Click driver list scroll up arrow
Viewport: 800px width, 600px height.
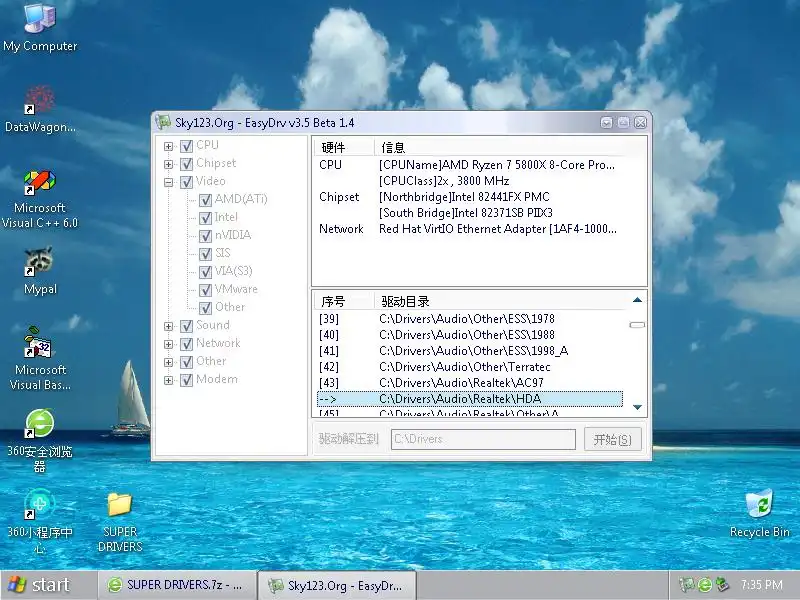point(637,300)
